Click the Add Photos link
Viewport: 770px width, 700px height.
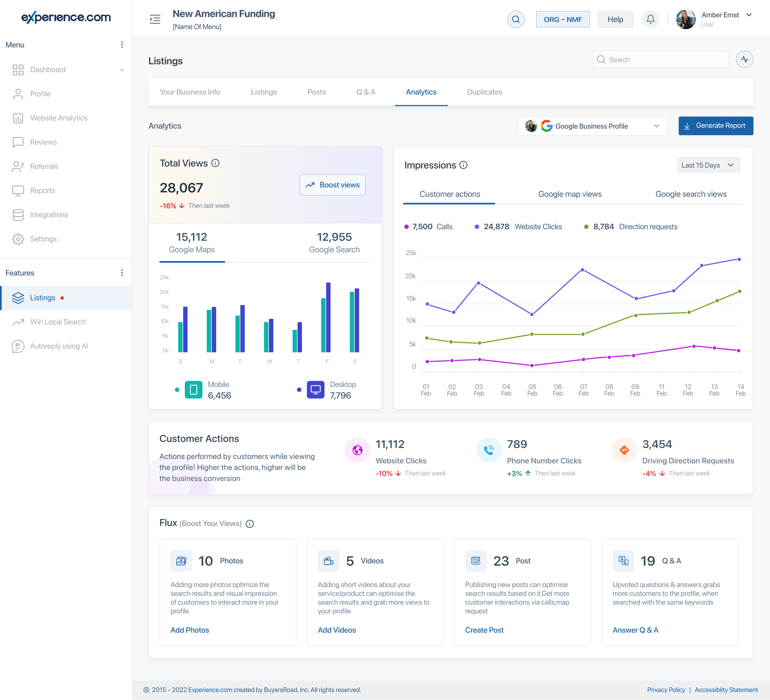[x=189, y=630]
